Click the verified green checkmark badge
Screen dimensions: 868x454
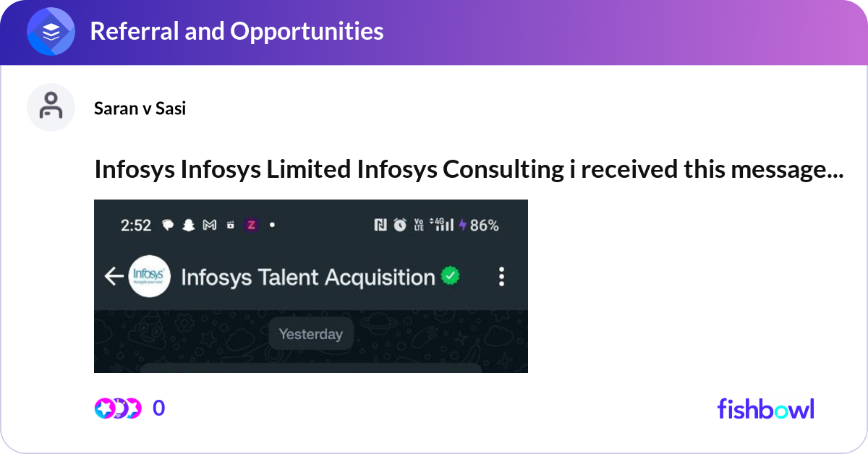[450, 275]
